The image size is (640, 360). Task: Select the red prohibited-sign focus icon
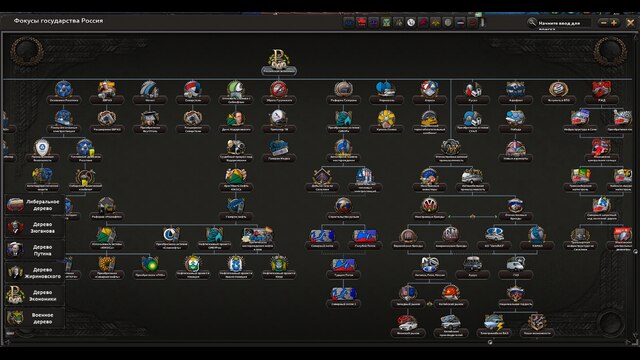[279, 89]
